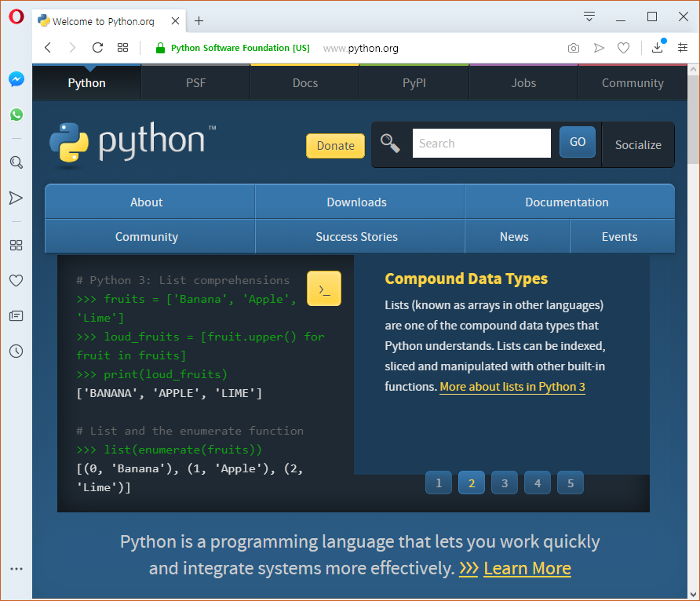The height and width of the screenshot is (601, 700).
Task: Open the Opera main menu logo
Action: click(16, 16)
